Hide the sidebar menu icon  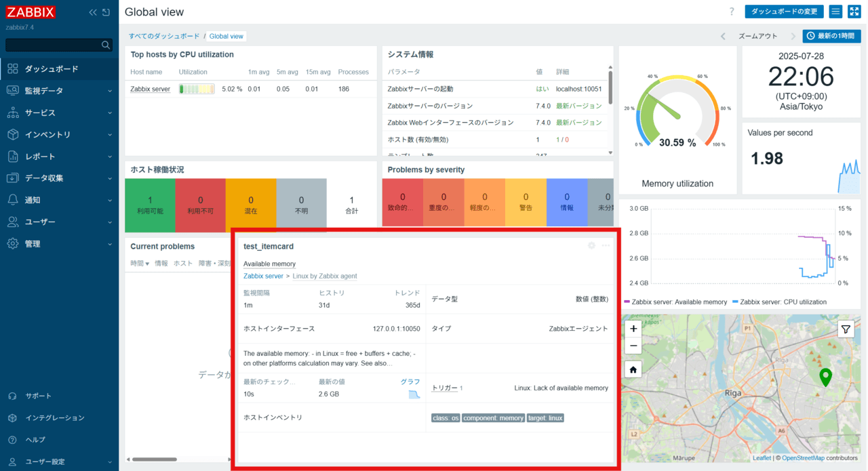click(106, 12)
